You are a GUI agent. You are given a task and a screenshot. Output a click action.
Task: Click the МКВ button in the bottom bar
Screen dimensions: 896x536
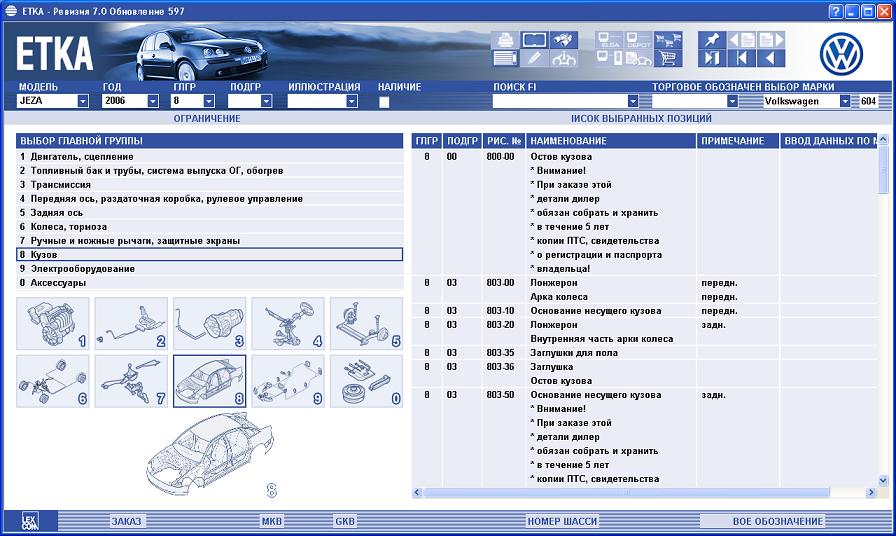pos(271,521)
